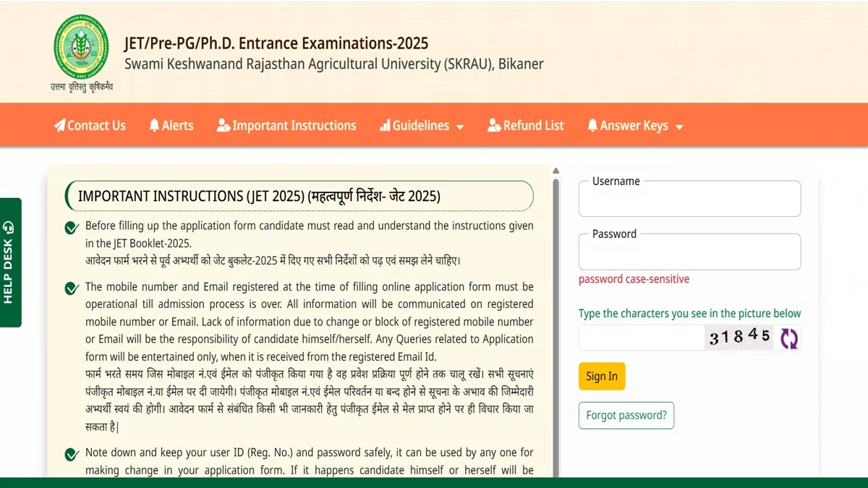The width and height of the screenshot is (868, 488).
Task: Click the green check icon beside the 'Before filling up' instruction
Action: point(72,228)
